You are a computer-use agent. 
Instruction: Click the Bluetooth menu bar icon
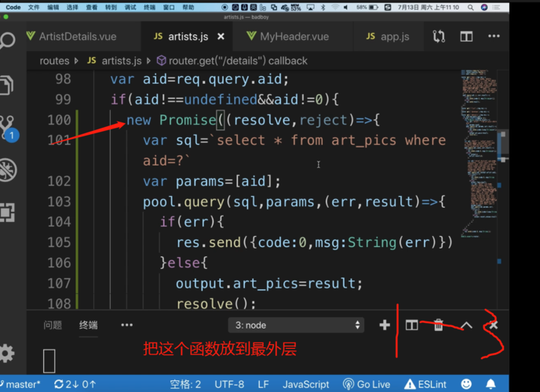(x=323, y=7)
